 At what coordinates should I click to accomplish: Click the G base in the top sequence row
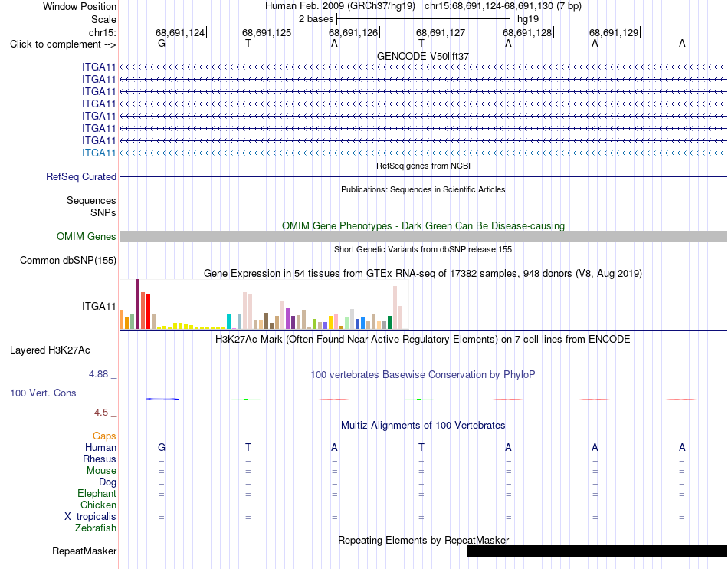[x=162, y=43]
